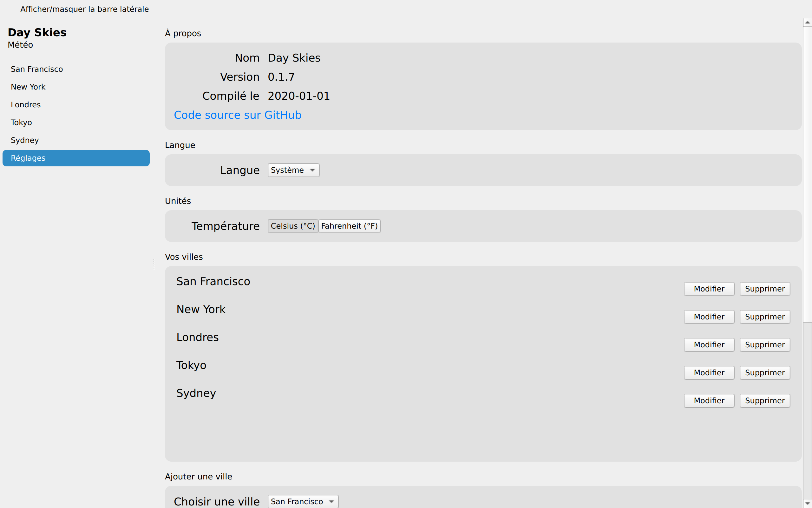Switch temperature to Fahrenheit (°F)
Viewport: 812px width, 508px height.
click(349, 226)
